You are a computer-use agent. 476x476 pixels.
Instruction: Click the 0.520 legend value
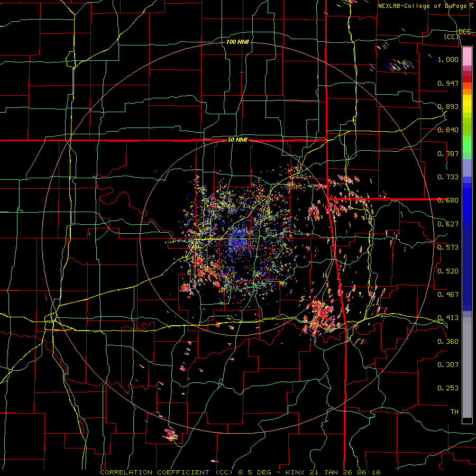pyautogui.click(x=448, y=271)
